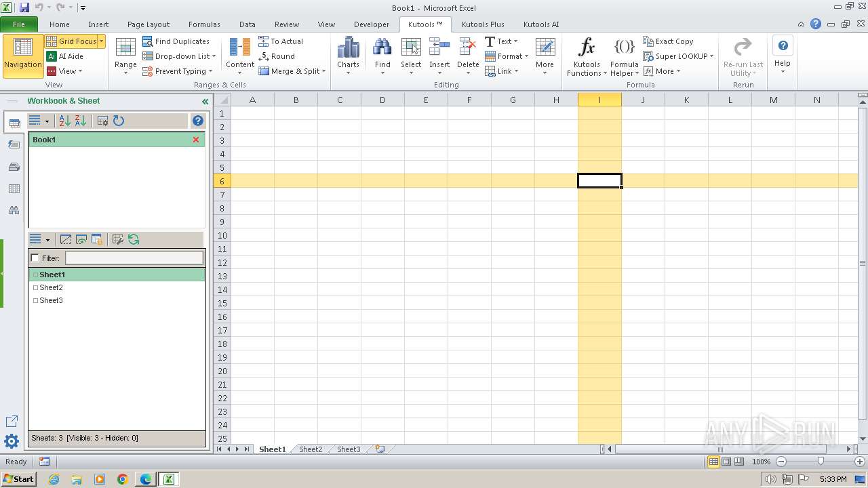Select Sheet2 in navigation list
Viewport: 868px width, 488px height.
click(117, 287)
